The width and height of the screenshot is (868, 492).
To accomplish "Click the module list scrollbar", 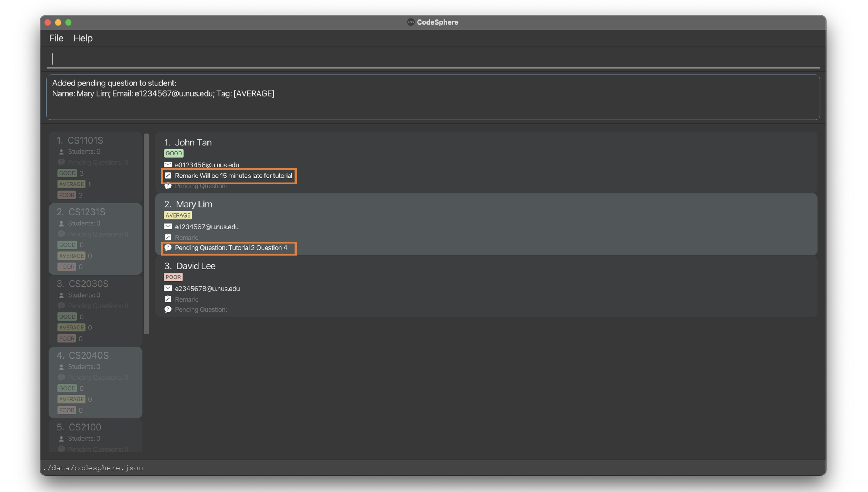I will point(146,234).
